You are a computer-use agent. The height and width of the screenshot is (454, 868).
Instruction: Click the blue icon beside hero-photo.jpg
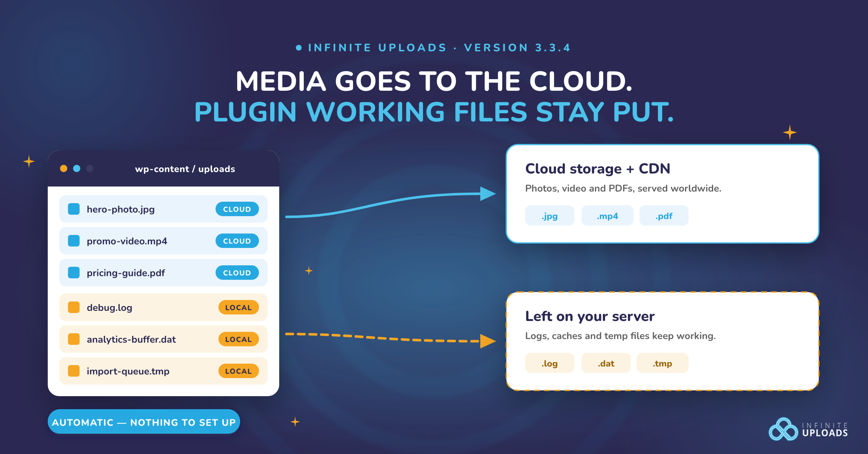pos(74,209)
